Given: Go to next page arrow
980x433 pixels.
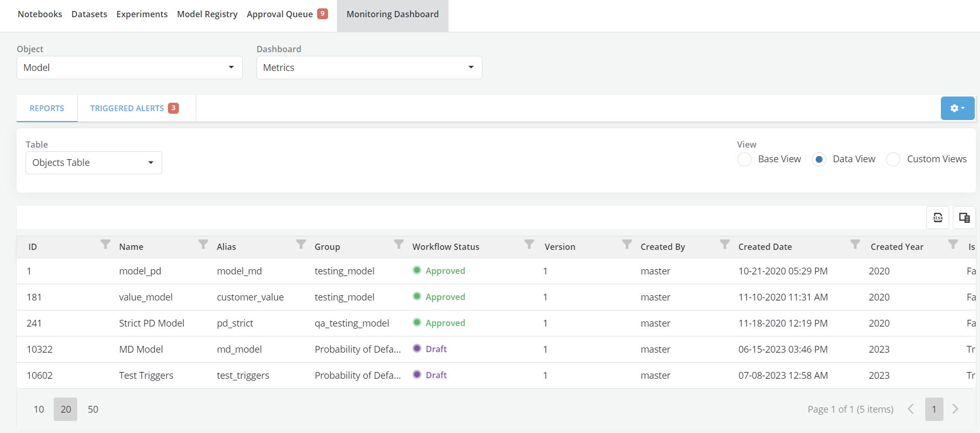Looking at the screenshot, I should (x=955, y=409).
